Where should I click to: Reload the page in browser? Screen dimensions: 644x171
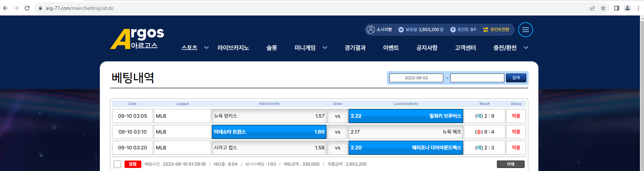click(x=27, y=8)
